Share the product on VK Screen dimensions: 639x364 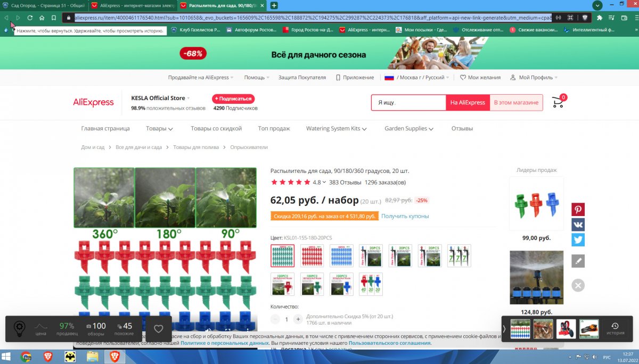(578, 225)
